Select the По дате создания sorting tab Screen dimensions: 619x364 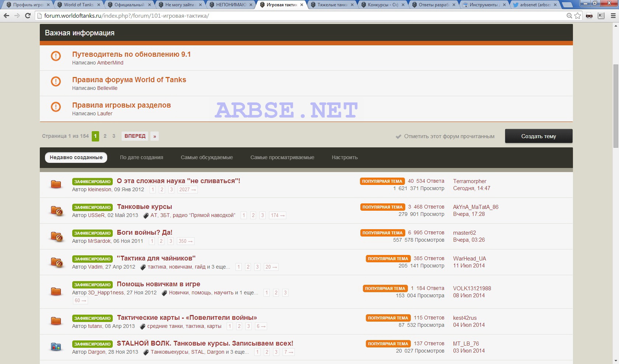(141, 157)
